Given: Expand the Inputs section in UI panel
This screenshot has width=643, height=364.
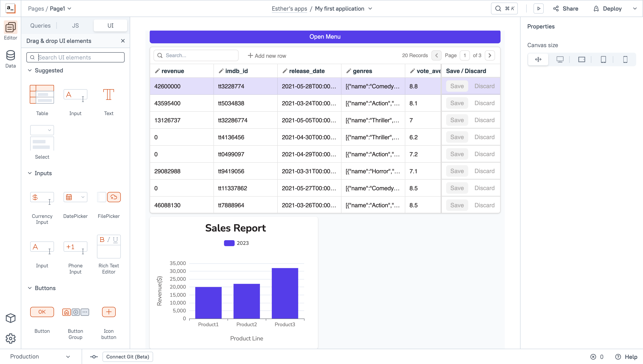Looking at the screenshot, I should pos(43,173).
